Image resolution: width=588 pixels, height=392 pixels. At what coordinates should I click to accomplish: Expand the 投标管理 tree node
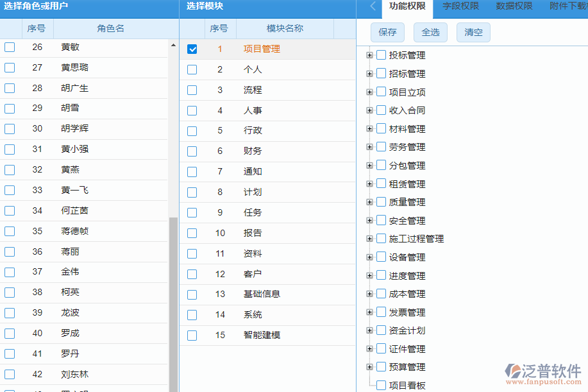pos(369,55)
